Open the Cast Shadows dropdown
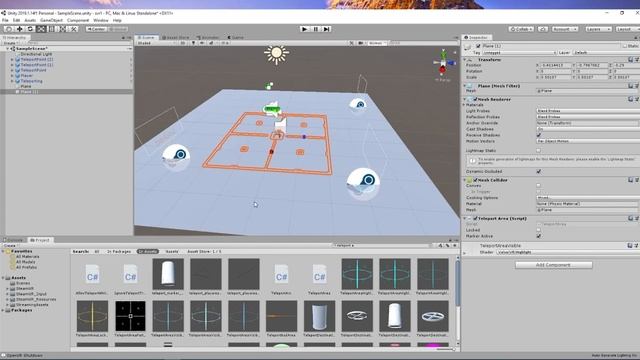The height and width of the screenshot is (360, 640). 588,129
